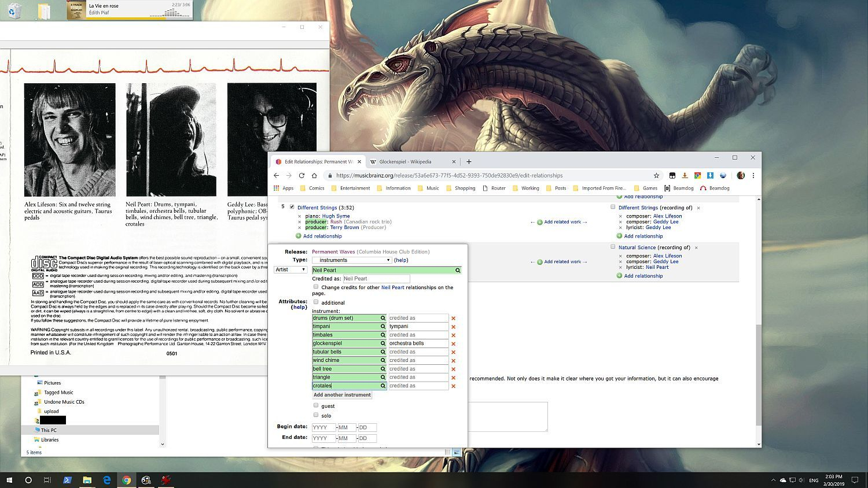Remove lyricist: Neil Peart relationship
The width and height of the screenshot is (868, 488).
tap(620, 267)
